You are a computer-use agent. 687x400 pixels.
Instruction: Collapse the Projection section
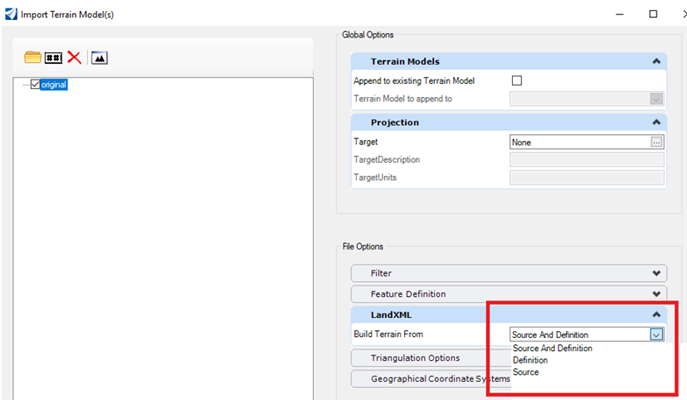tap(656, 122)
